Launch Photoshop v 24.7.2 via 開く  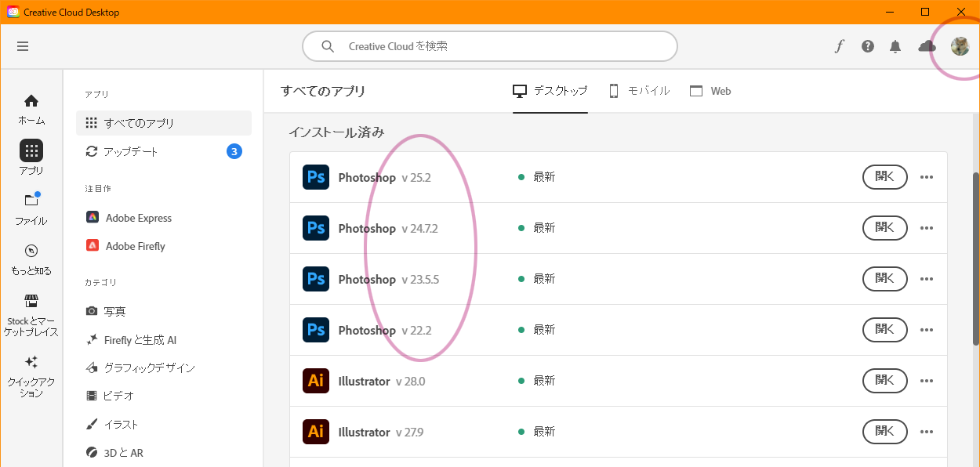884,228
